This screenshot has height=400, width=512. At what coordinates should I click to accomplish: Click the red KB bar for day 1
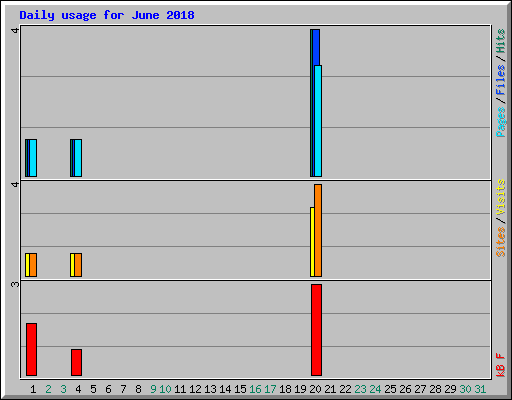[31, 349]
